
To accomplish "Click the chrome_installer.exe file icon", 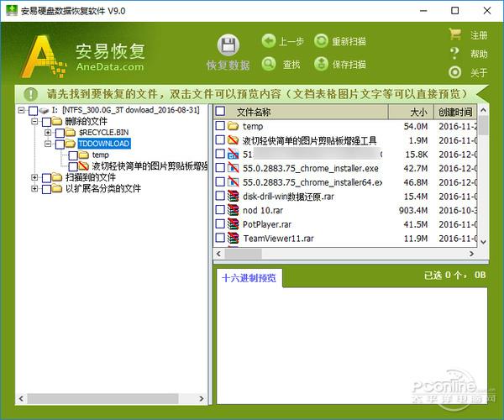I will click(233, 168).
